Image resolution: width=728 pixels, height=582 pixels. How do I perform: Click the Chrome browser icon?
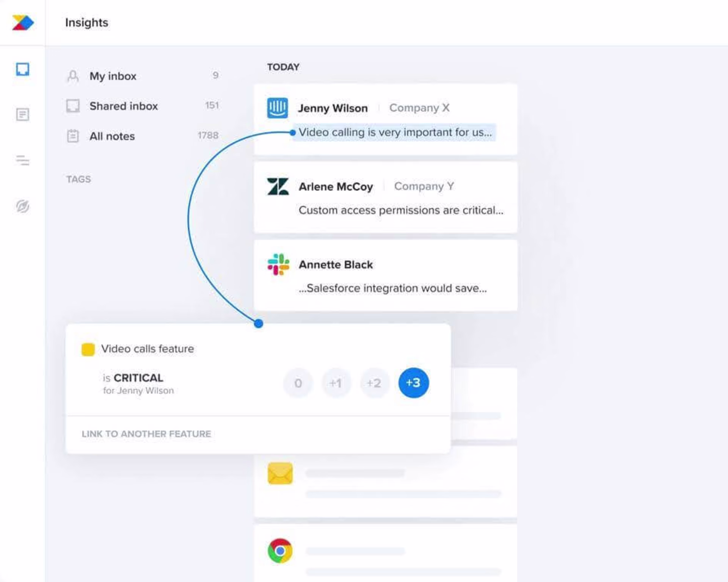click(x=280, y=551)
